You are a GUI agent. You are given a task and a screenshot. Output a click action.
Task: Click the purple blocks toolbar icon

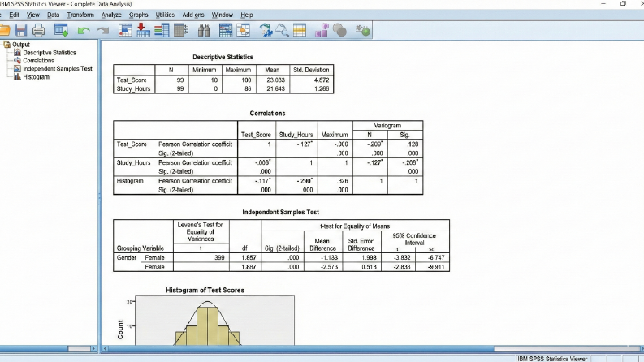(322, 30)
